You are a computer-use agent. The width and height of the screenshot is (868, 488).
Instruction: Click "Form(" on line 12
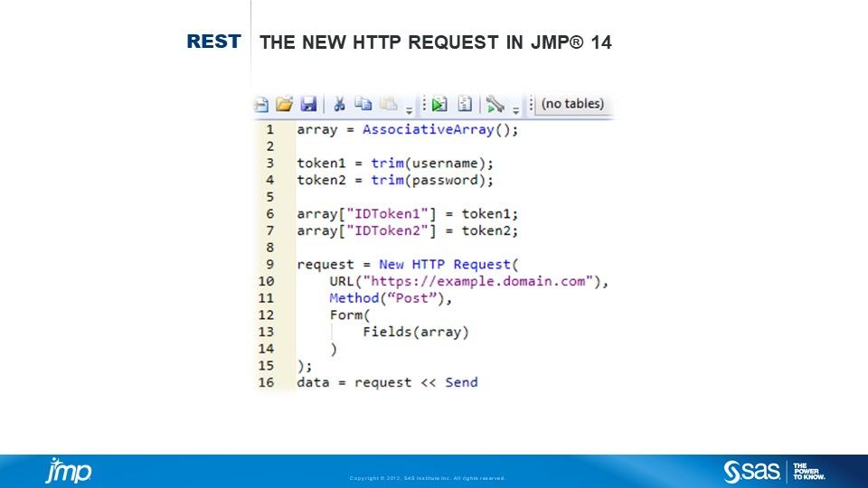(x=349, y=314)
